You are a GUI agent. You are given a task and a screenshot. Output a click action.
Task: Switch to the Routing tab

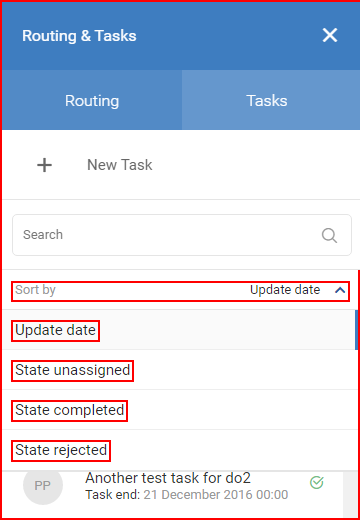coord(92,100)
